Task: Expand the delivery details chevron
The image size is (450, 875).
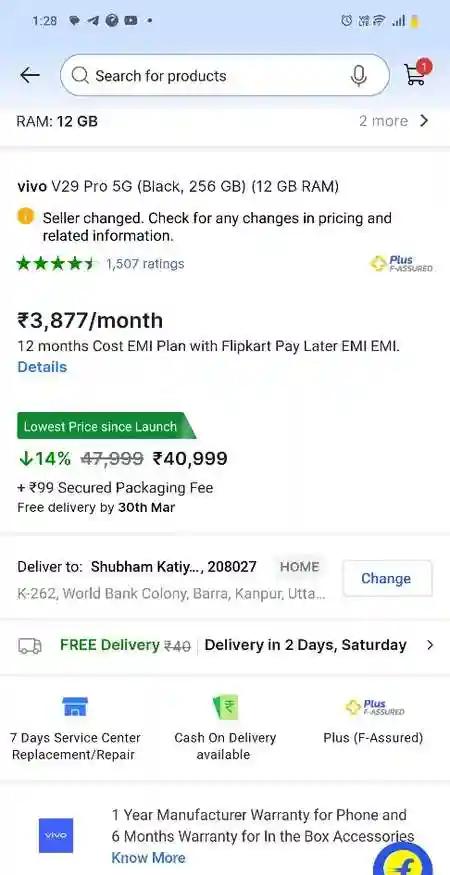Action: 429,645
